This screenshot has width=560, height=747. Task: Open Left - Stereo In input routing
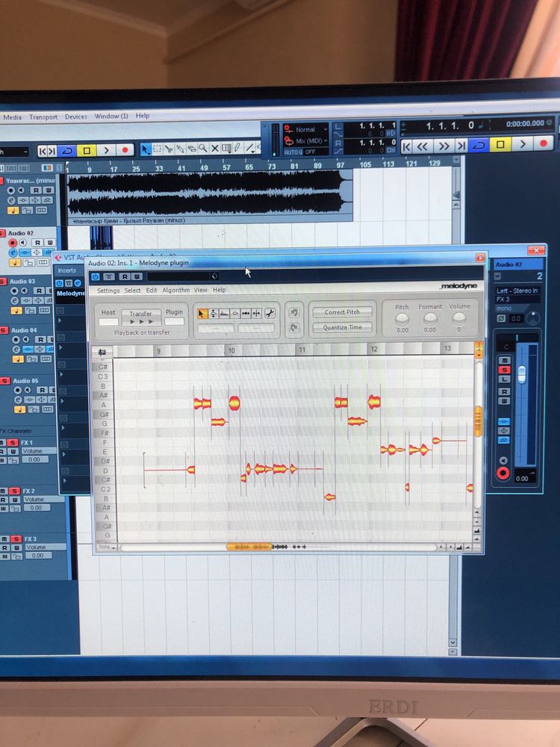pos(517,291)
